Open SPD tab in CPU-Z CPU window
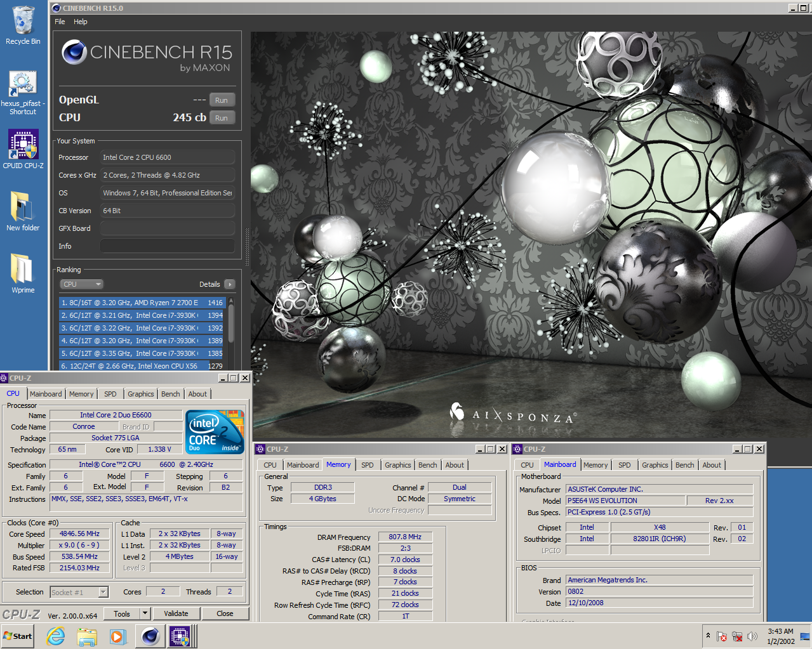 coord(110,394)
